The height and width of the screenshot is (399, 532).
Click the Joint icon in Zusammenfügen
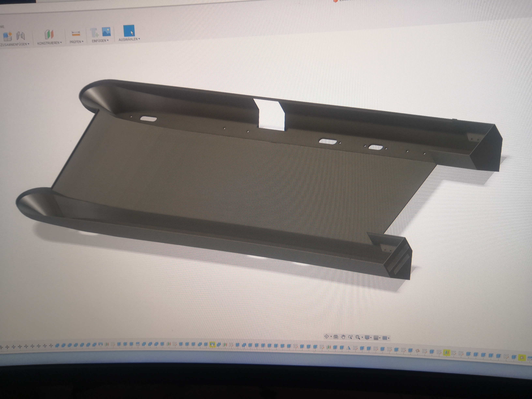click(21, 36)
